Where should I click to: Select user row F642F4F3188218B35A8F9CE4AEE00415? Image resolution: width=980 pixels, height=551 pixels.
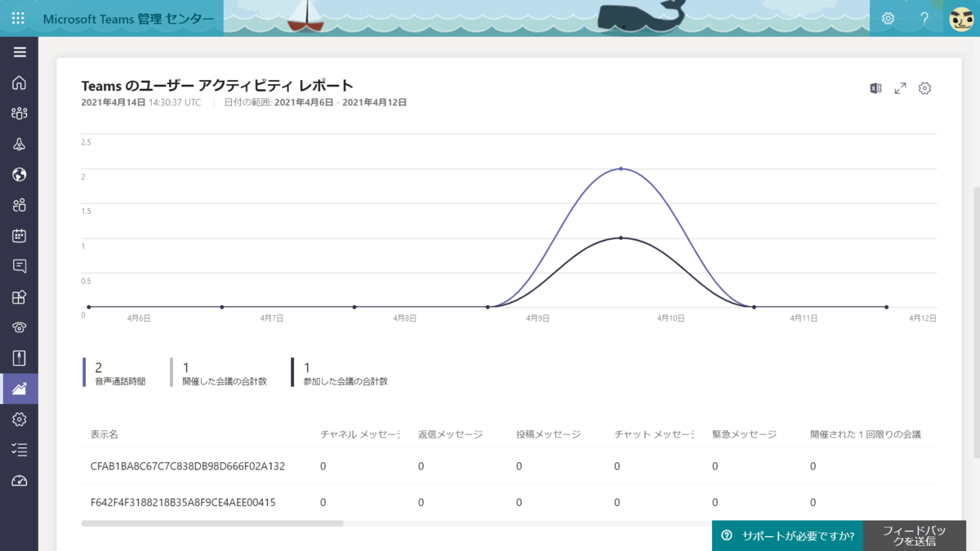(509, 502)
